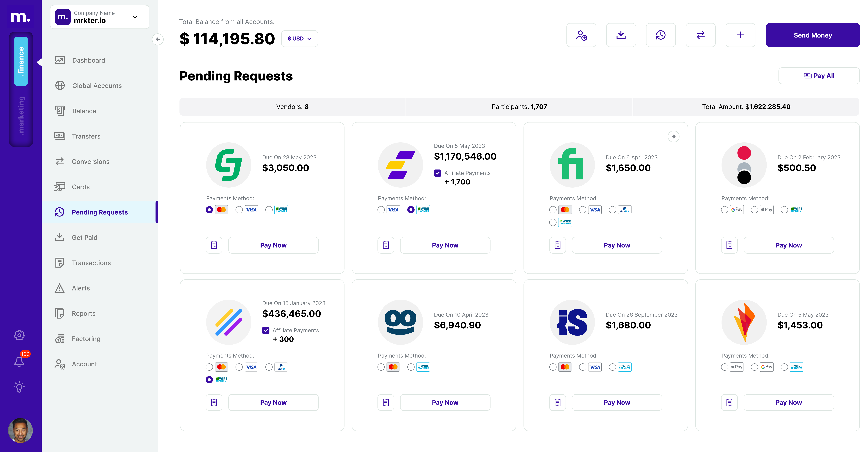This screenshot has width=868, height=452.
Task: Click the plus icon button
Action: [x=740, y=35]
